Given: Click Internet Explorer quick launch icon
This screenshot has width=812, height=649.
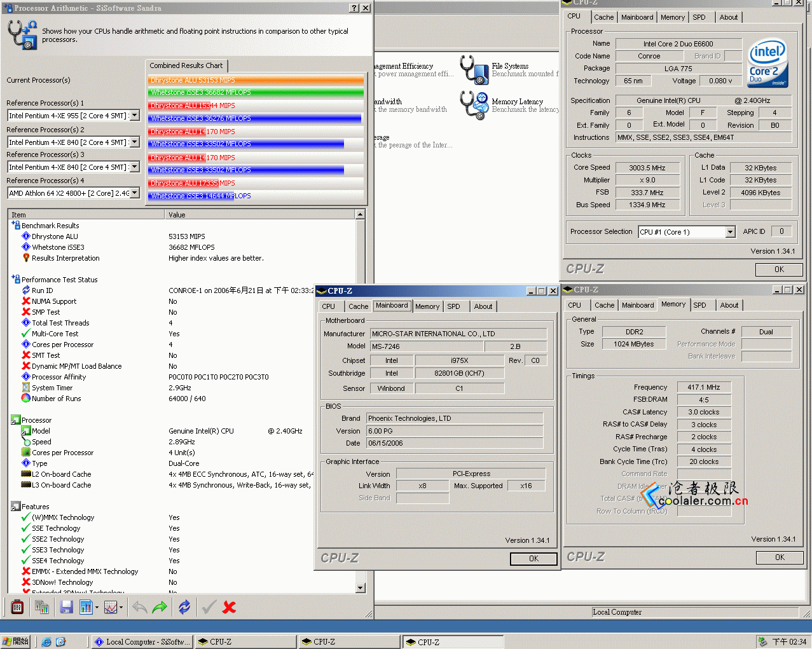Looking at the screenshot, I should (x=46, y=642).
